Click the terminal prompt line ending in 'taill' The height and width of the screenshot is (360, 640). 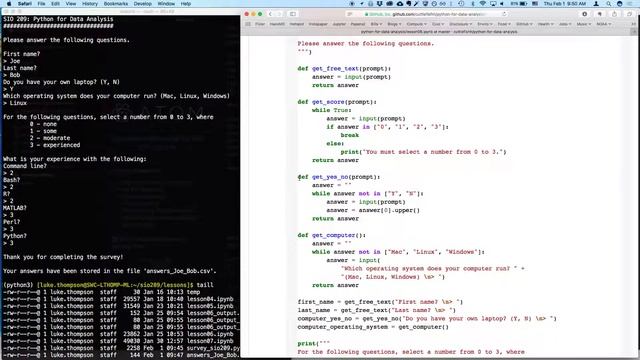point(108,285)
